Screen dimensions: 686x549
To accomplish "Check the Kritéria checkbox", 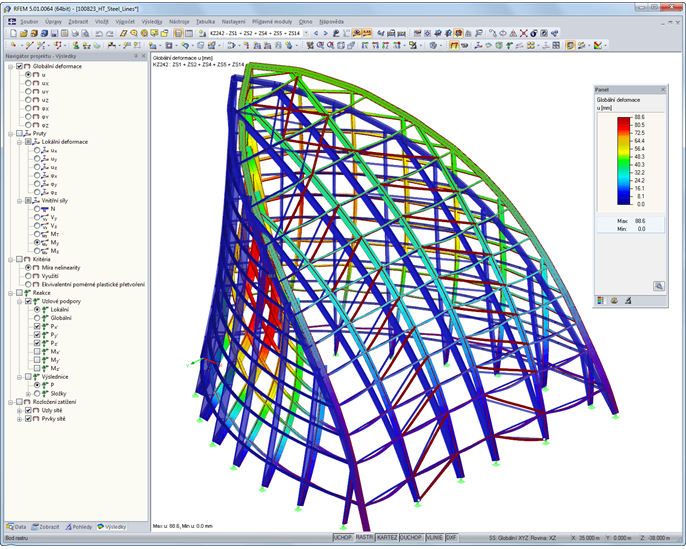I will click(19, 259).
